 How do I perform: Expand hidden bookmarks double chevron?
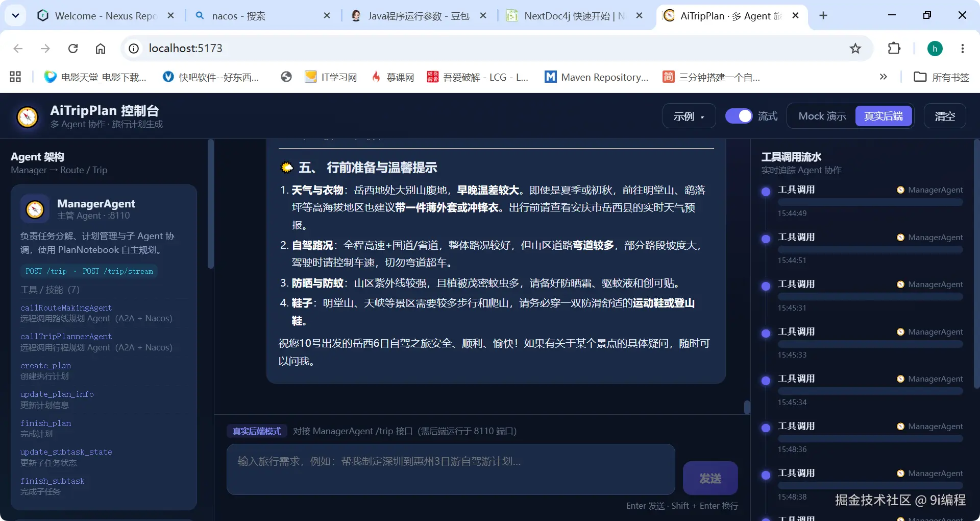pyautogui.click(x=884, y=77)
